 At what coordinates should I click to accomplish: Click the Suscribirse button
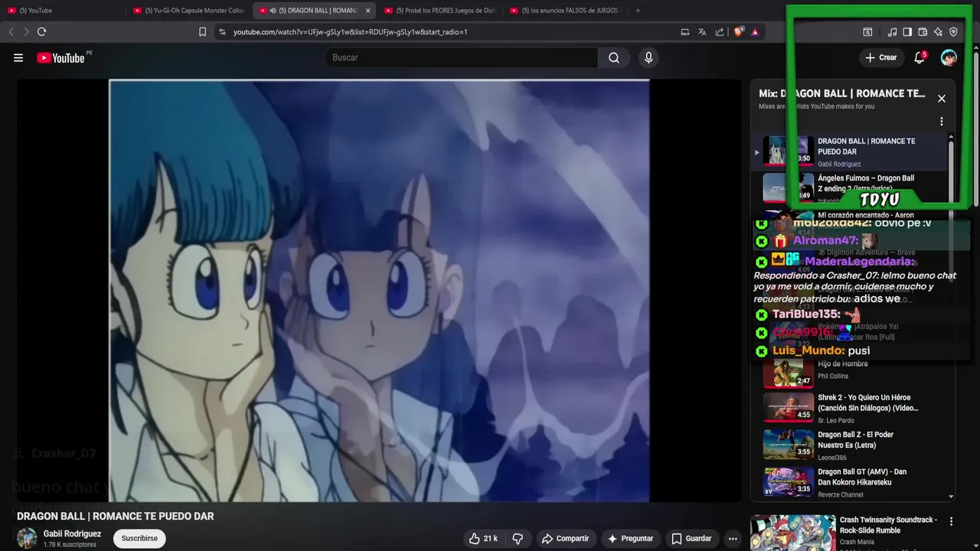click(139, 539)
